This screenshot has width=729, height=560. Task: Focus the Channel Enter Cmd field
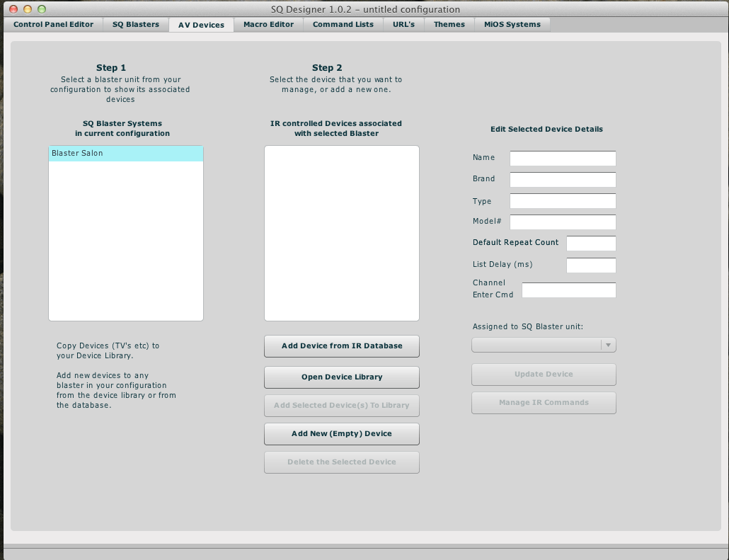click(x=569, y=290)
